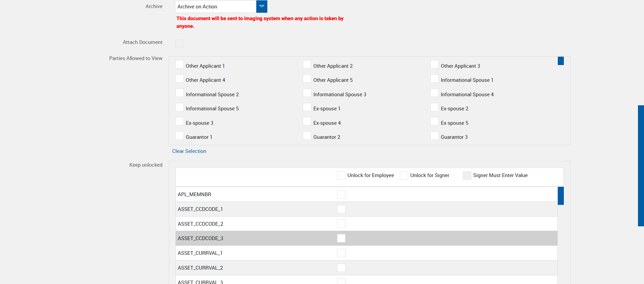Select Informational Spouse 1 checkbox
Screen dimensions: 644x284
pos(435,79)
